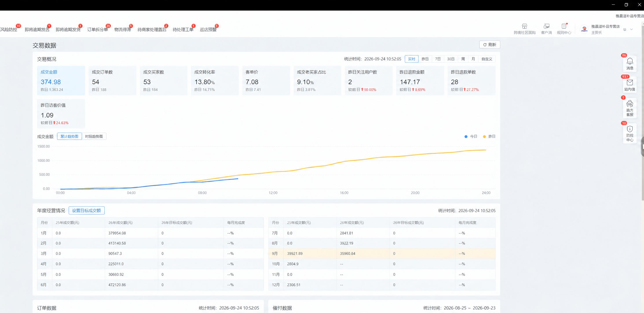Select the 实时 time range

tap(412, 59)
